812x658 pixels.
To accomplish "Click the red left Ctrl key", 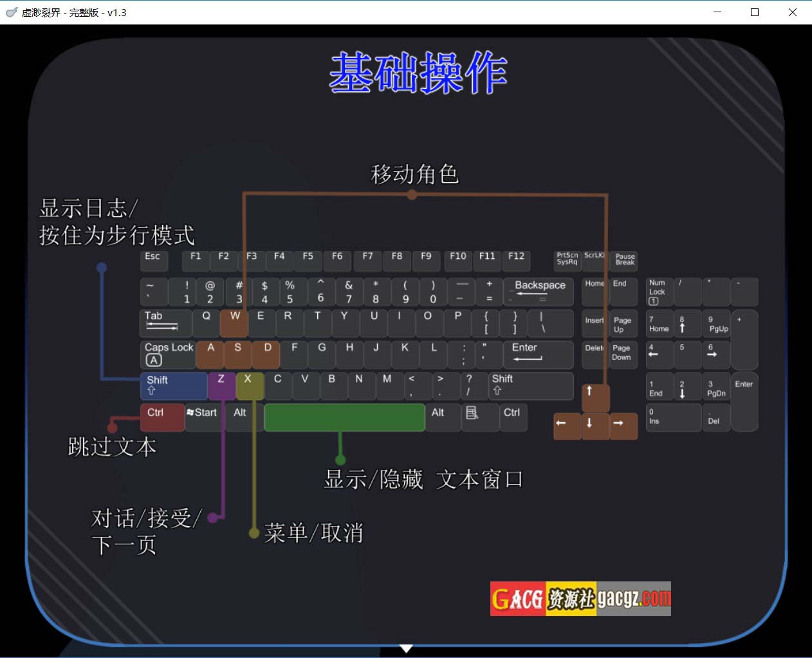I will (x=162, y=417).
